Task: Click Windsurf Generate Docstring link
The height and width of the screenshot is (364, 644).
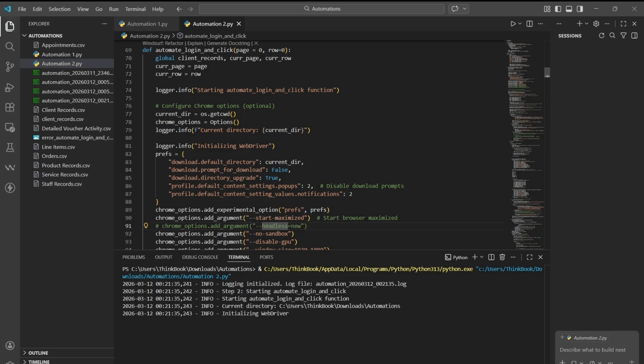Action: click(228, 43)
